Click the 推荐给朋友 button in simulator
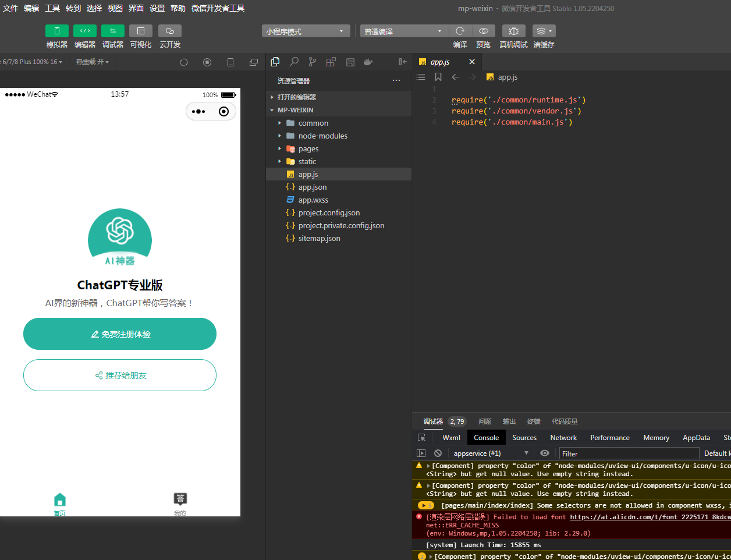731x560 pixels. point(120,375)
